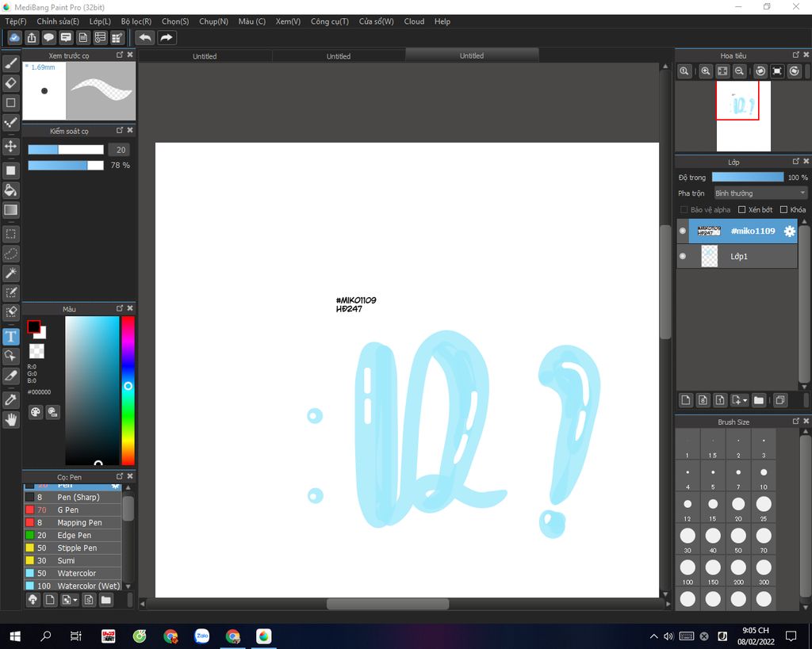This screenshot has height=649, width=812.
Task: Fit canvas to Navigator window
Action: (x=722, y=71)
